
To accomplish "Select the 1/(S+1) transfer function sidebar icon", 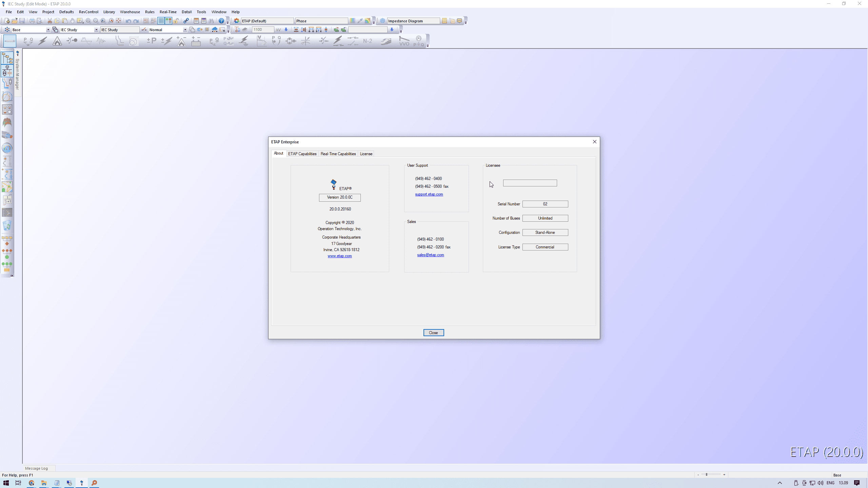I will 7,200.
